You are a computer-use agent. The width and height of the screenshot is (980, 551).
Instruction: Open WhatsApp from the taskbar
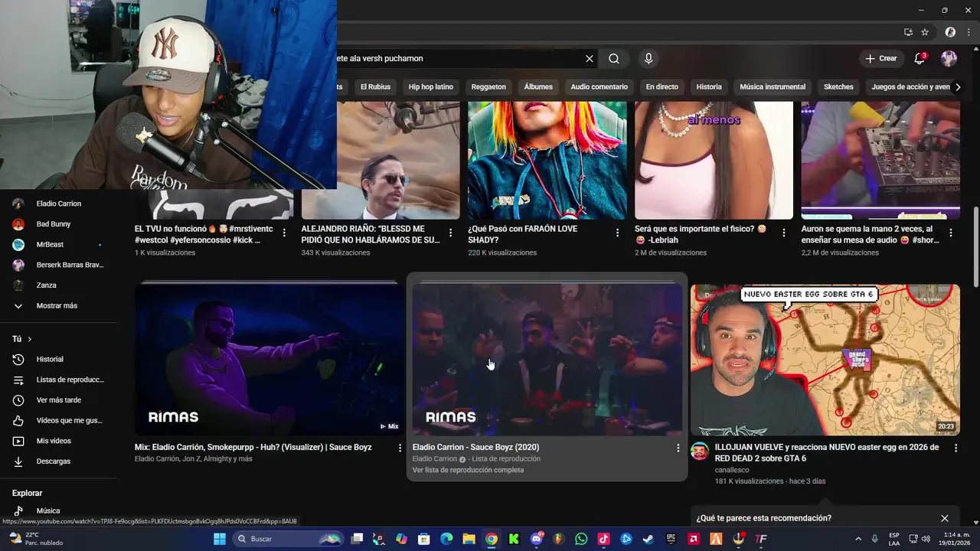[x=581, y=539]
